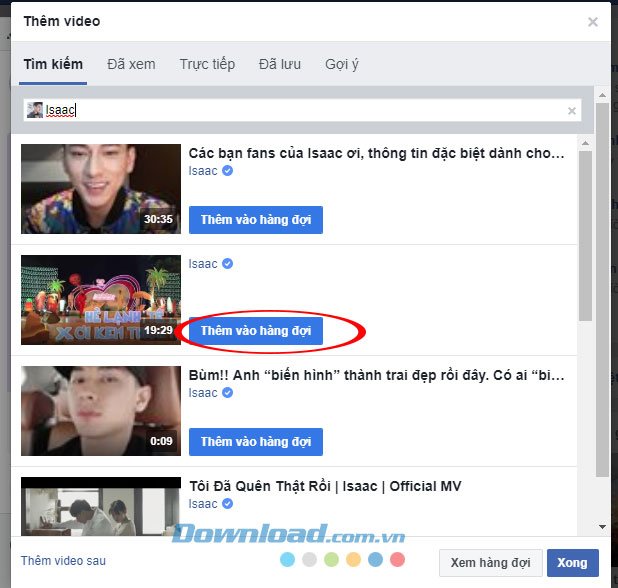The height and width of the screenshot is (588, 618).
Task: Close the Thêm video dialog
Action: pyautogui.click(x=592, y=22)
